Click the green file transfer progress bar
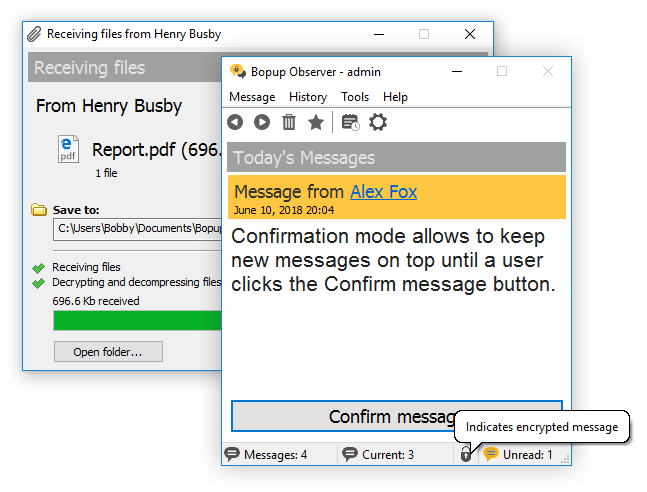Viewport: 647px width, 492px height. click(137, 321)
